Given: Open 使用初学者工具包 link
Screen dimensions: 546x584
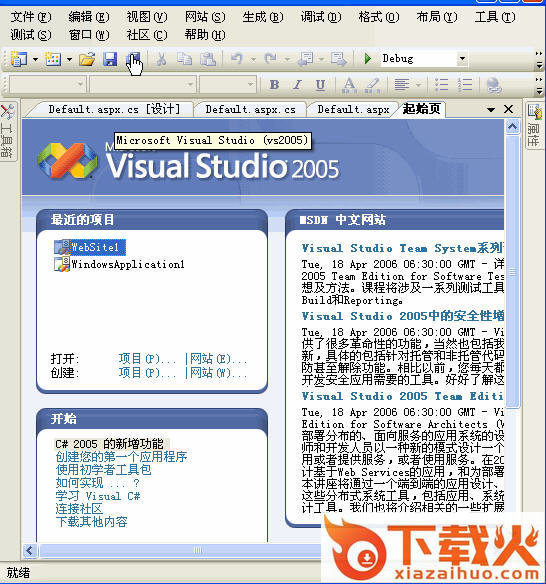Looking at the screenshot, I should (x=104, y=470).
